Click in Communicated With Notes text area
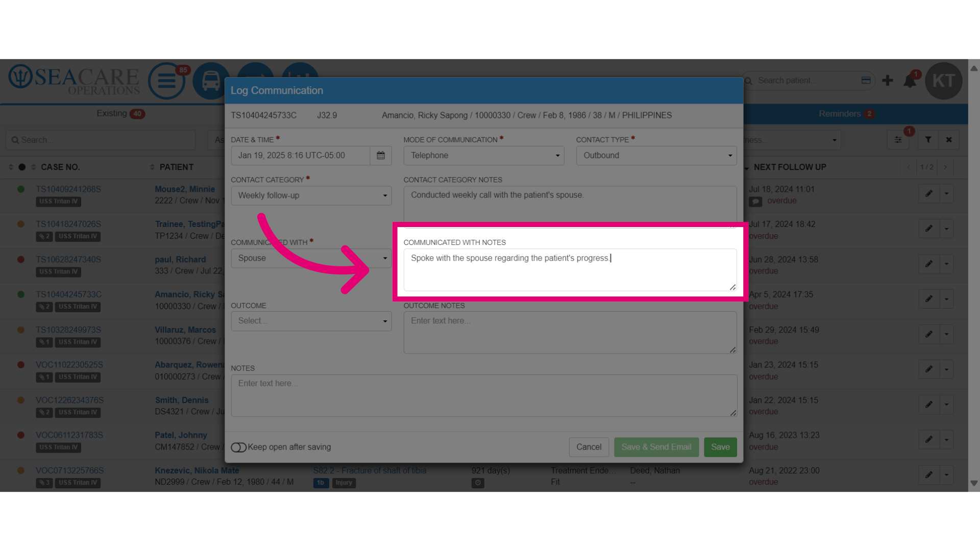This screenshot has height=551, width=980. (570, 270)
